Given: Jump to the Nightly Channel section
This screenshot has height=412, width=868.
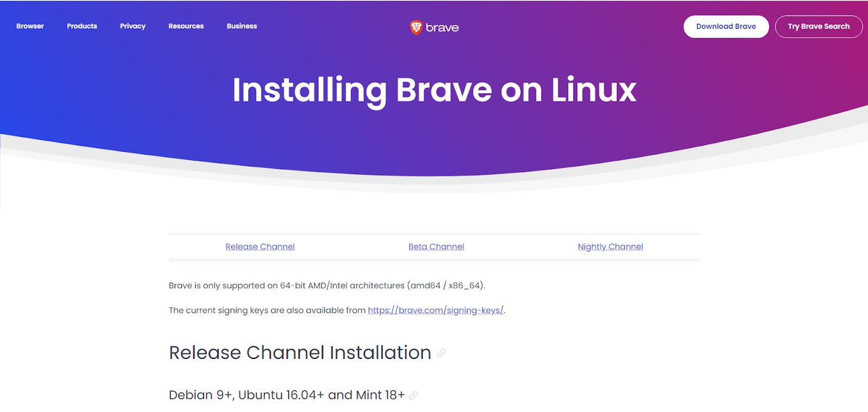Looking at the screenshot, I should [x=610, y=247].
